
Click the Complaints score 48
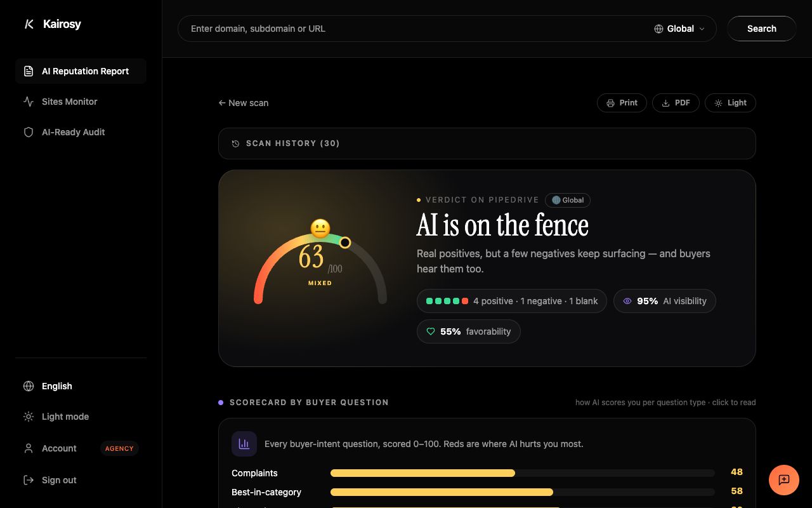737,472
